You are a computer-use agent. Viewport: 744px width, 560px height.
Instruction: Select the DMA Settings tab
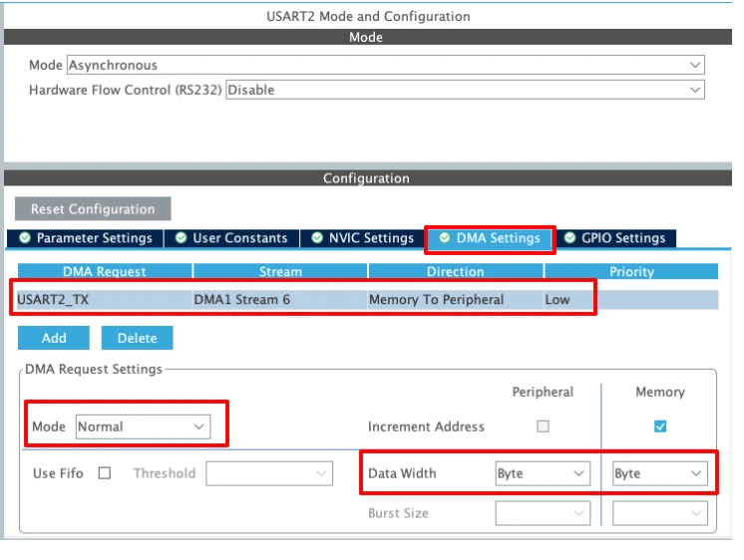pos(490,238)
